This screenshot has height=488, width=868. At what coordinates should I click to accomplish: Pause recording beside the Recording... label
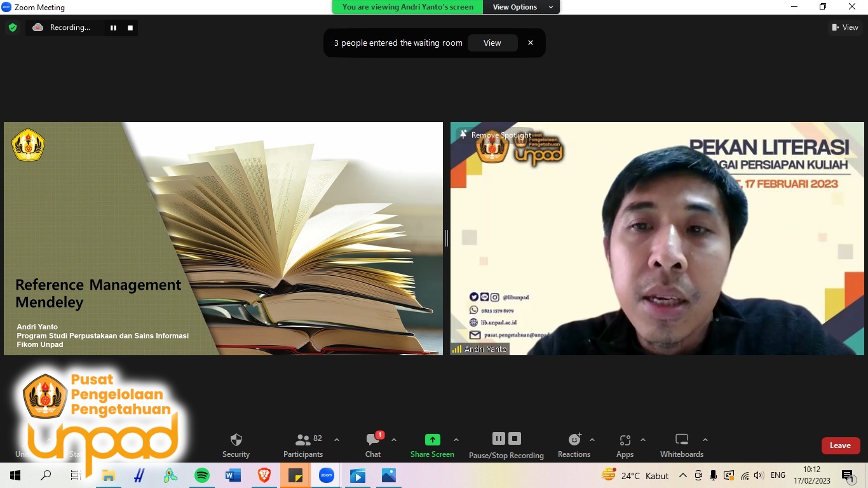tap(114, 28)
